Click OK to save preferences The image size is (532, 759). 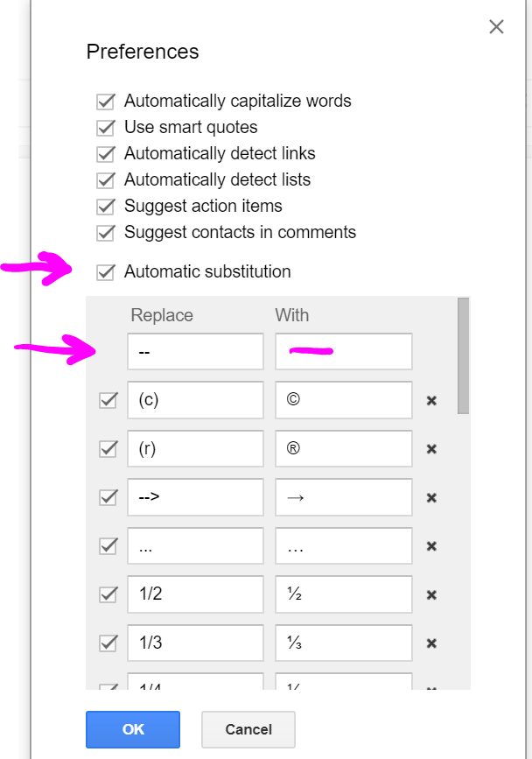133,729
